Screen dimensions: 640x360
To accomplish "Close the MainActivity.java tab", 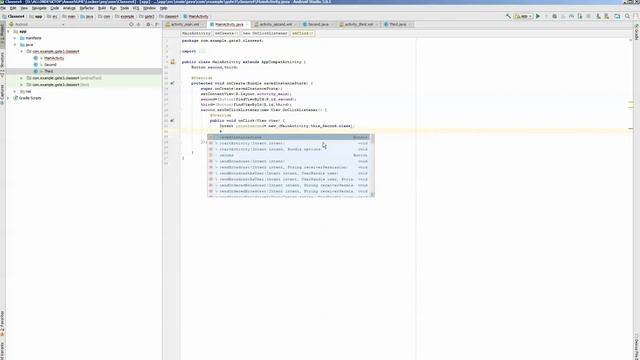I will 247,24.
